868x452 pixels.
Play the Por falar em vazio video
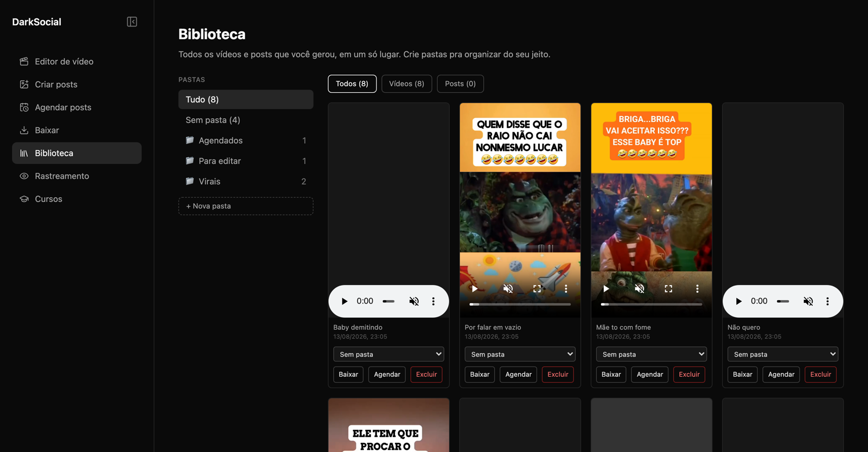point(475,289)
